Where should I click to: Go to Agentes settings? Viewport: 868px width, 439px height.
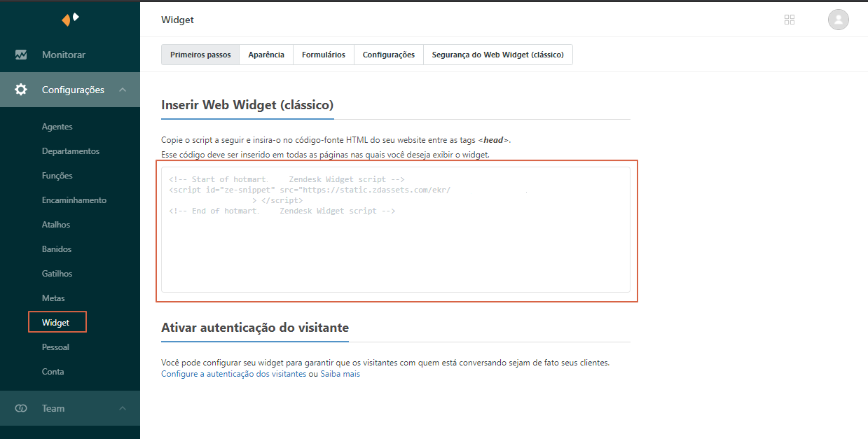[57, 127]
